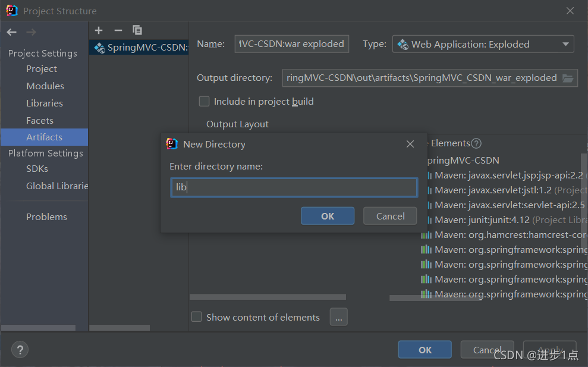The width and height of the screenshot is (588, 367).
Task: Close the New Directory dialog
Action: tap(410, 144)
